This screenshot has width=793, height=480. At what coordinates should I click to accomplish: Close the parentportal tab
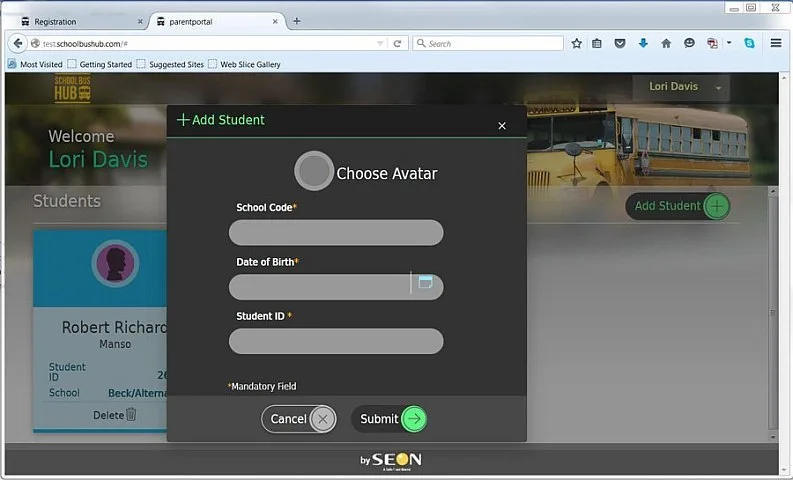[275, 22]
